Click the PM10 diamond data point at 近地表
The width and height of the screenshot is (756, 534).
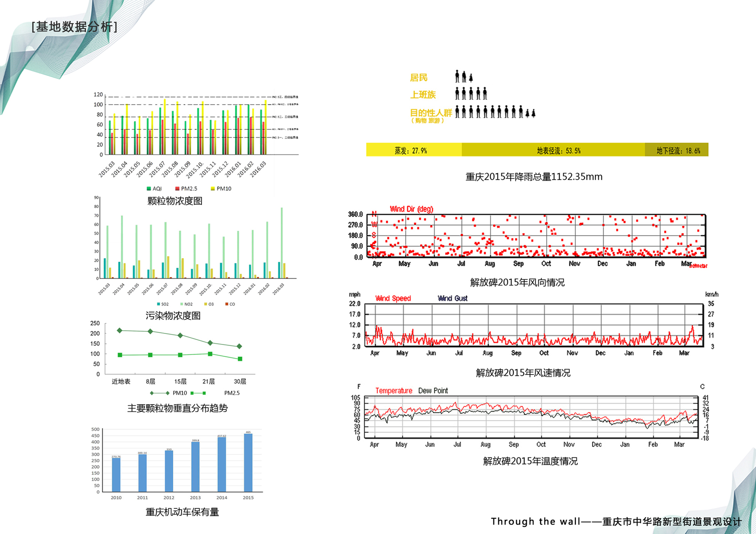pos(120,330)
